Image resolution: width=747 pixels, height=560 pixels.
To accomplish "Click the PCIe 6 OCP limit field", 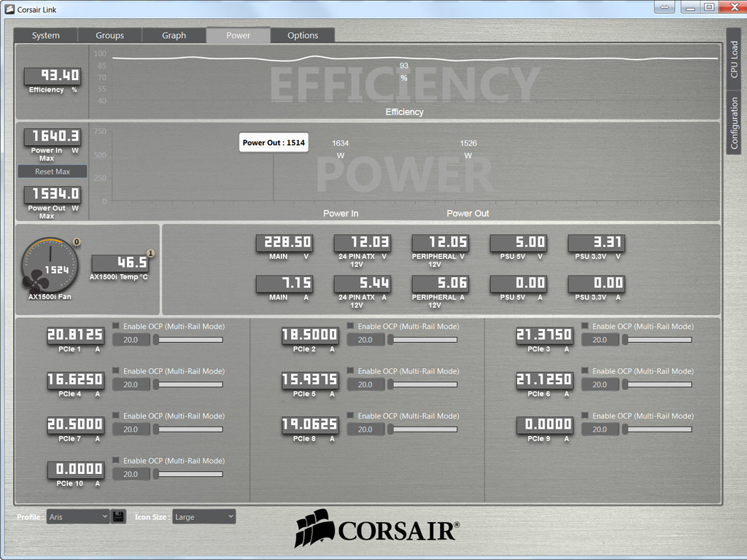I will click(x=600, y=385).
